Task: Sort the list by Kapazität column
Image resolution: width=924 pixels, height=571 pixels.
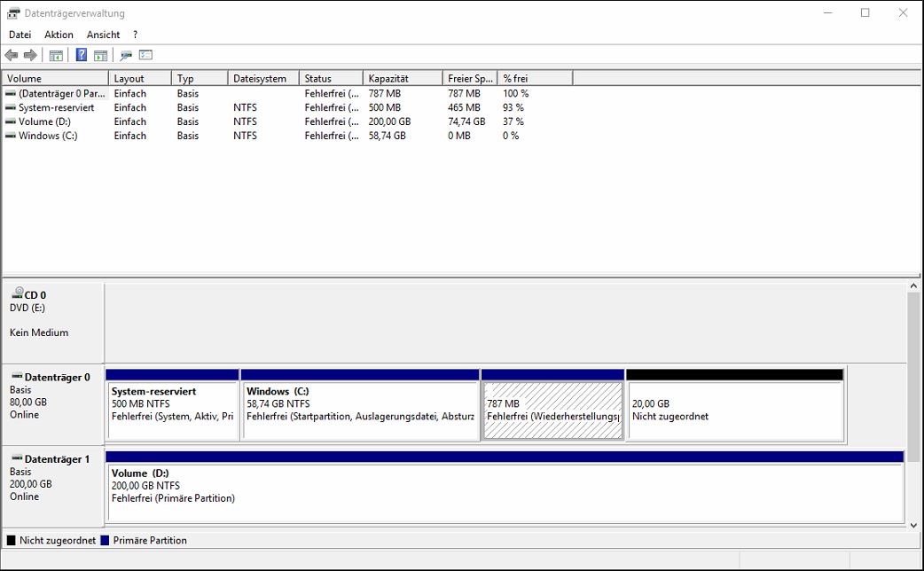Action: (x=402, y=78)
